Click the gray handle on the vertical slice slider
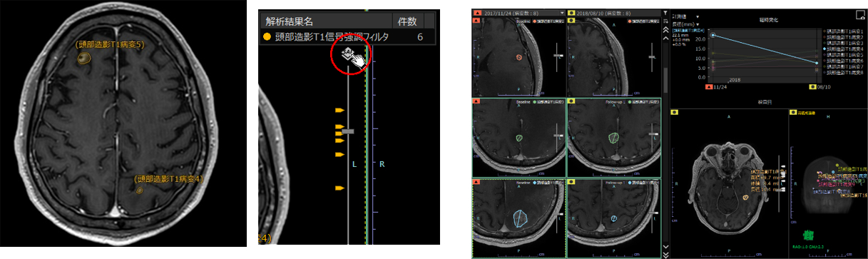This screenshot has width=868, height=259. [348, 131]
